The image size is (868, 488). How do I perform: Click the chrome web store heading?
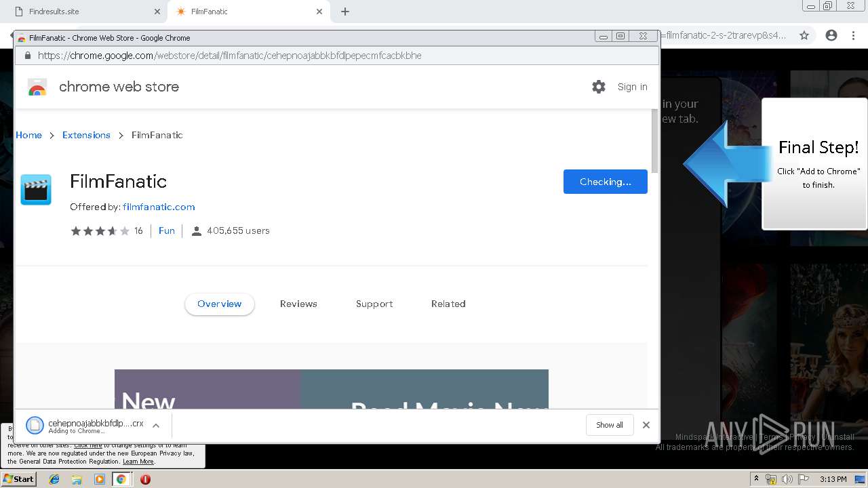[x=119, y=87]
